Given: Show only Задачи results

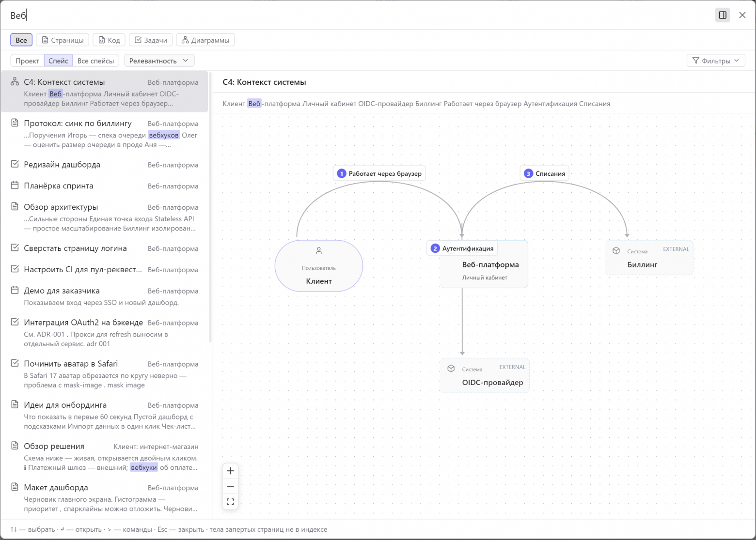Looking at the screenshot, I should [x=151, y=40].
